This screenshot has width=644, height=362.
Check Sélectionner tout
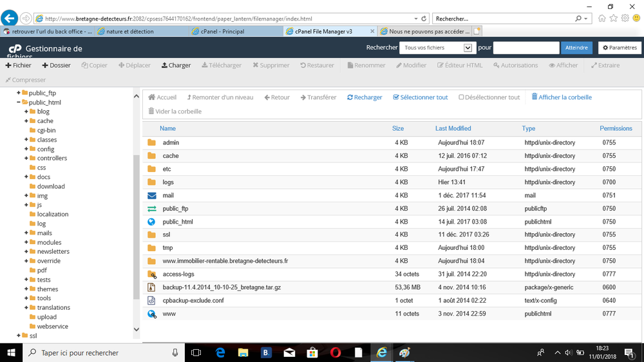click(x=420, y=97)
